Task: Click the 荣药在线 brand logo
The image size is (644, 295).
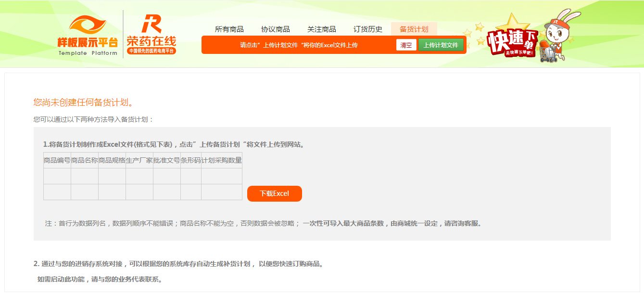Action: 152,35
